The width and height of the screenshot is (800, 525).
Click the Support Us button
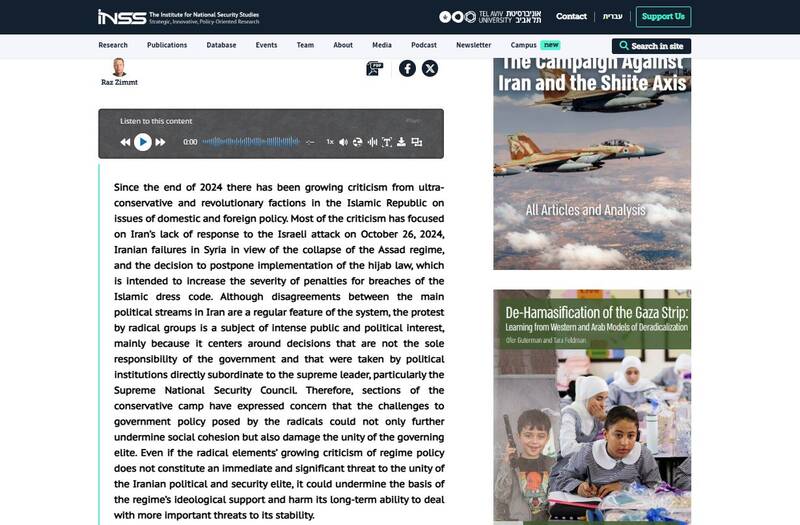[x=663, y=16]
